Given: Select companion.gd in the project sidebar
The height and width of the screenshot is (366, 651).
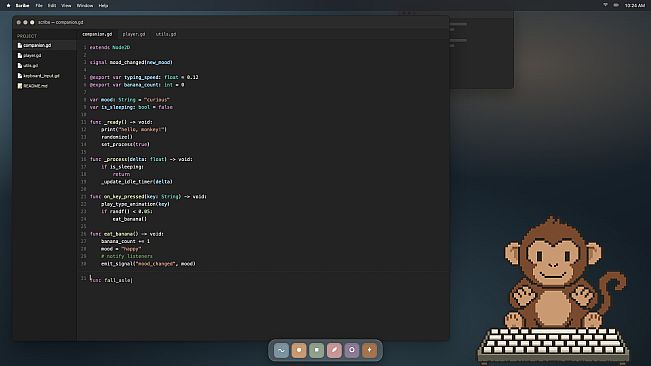Looking at the screenshot, I should click(45, 45).
